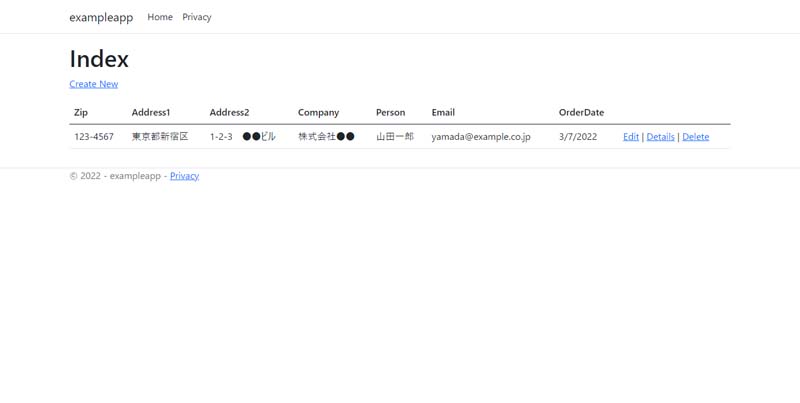This screenshot has width=800, height=403.
Task: Select the Zip column header
Action: click(81, 112)
